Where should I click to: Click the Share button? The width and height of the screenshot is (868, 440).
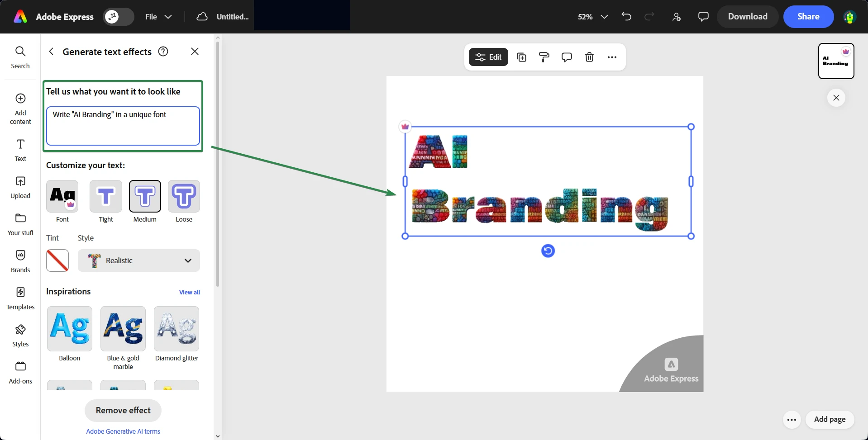pyautogui.click(x=808, y=17)
